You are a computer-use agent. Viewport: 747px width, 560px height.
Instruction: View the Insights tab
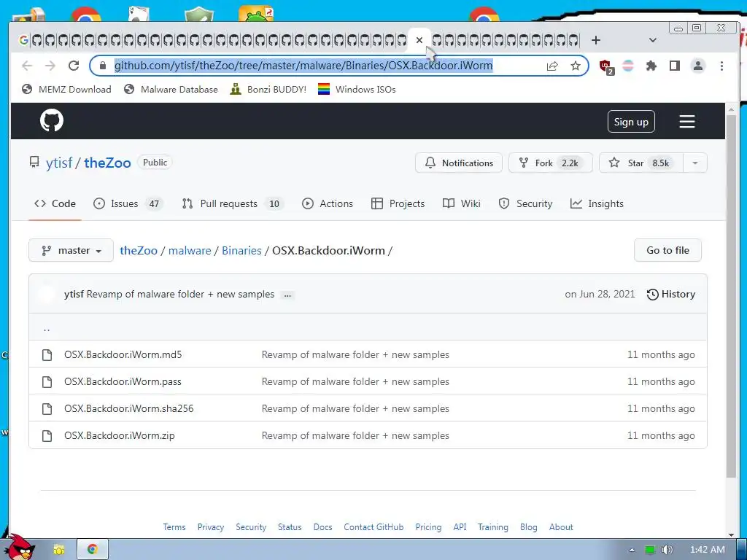(x=597, y=204)
